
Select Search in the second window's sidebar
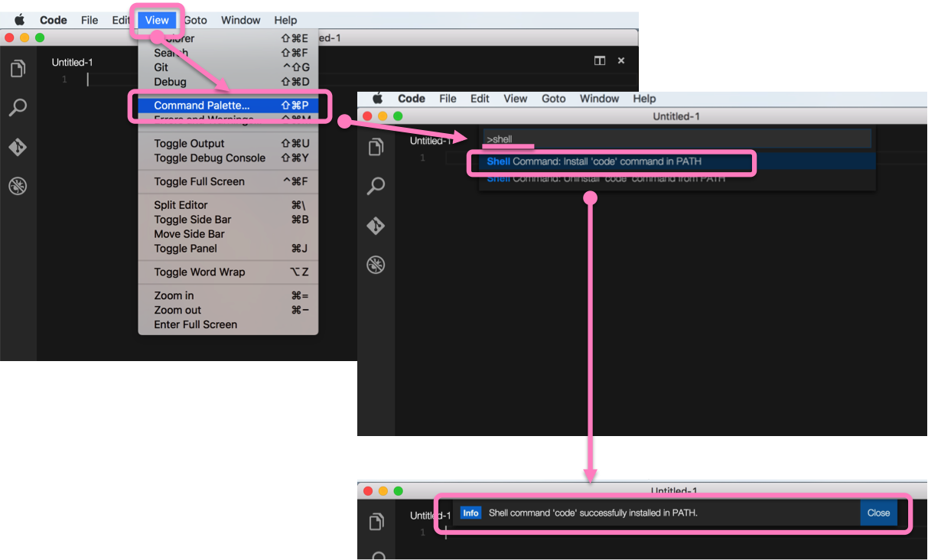coord(376,186)
